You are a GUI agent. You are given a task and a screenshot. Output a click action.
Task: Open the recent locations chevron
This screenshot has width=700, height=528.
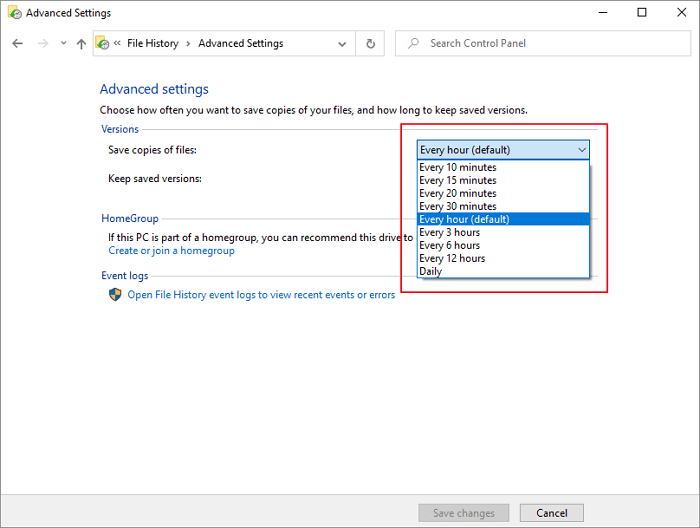[63, 44]
